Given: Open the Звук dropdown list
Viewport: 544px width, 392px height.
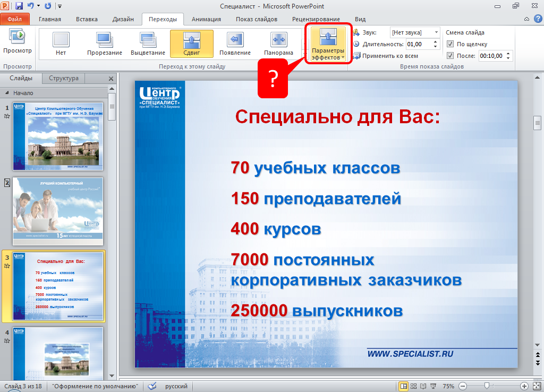Looking at the screenshot, I should [x=436, y=32].
